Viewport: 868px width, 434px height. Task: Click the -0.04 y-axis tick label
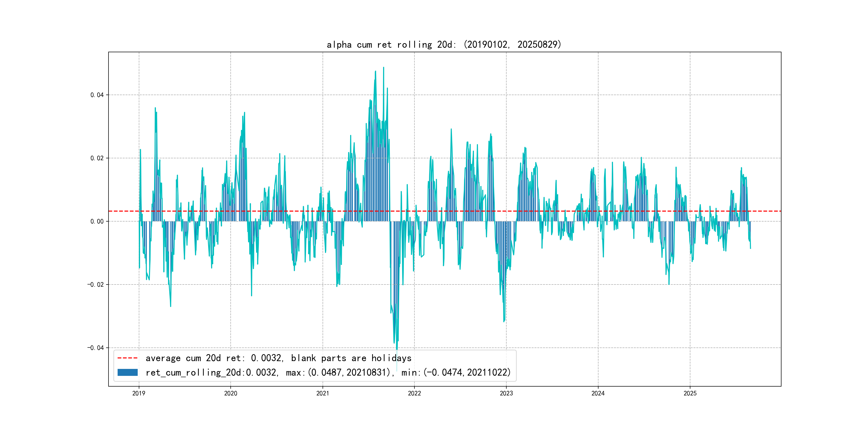pyautogui.click(x=95, y=348)
